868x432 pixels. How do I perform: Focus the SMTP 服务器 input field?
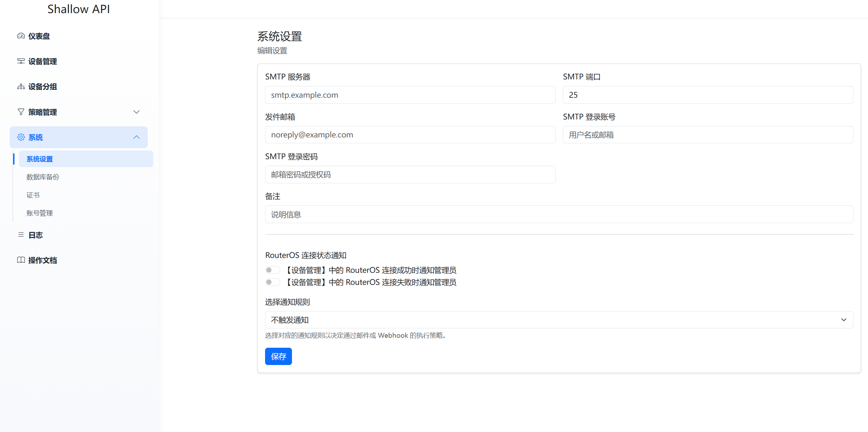(410, 95)
